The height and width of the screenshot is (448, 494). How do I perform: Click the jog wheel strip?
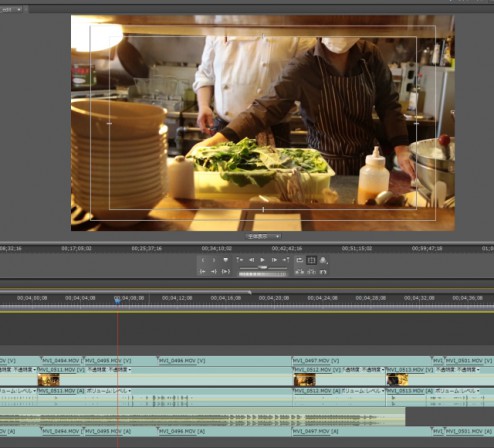click(x=263, y=274)
